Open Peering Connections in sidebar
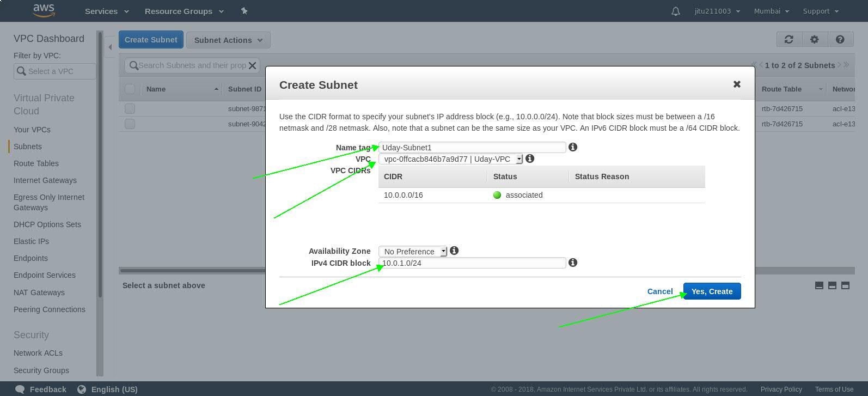The width and height of the screenshot is (868, 396). tap(50, 309)
